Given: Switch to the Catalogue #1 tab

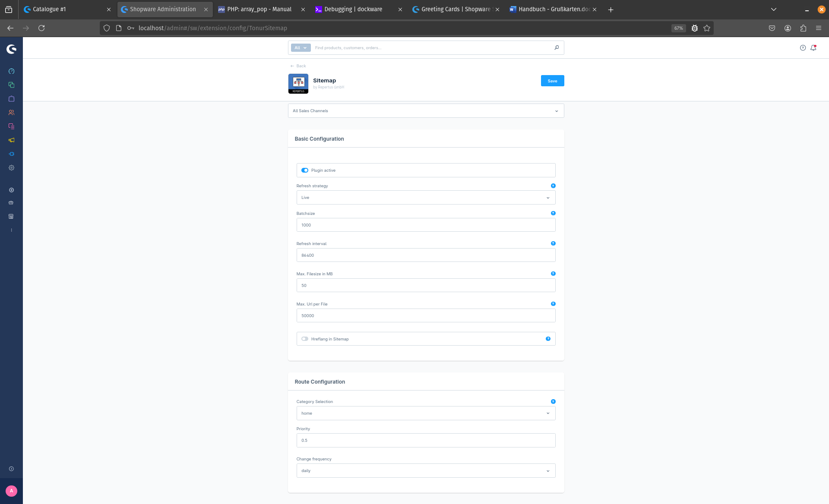Looking at the screenshot, I should click(66, 9).
